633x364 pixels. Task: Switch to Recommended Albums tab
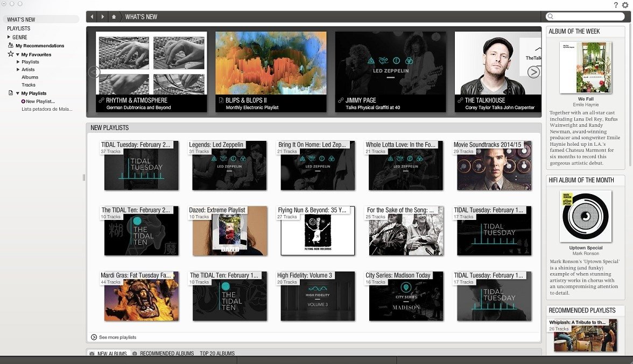167,354
